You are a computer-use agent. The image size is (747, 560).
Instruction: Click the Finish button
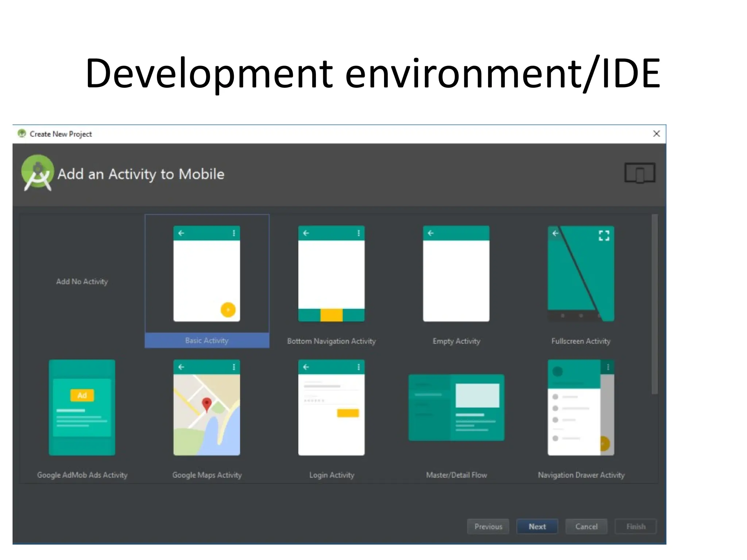click(635, 526)
